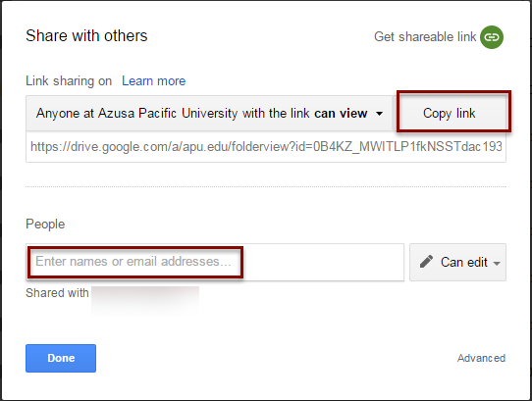Image resolution: width=532 pixels, height=401 pixels.
Task: Click the "People" section label
Action: pyautogui.click(x=45, y=225)
